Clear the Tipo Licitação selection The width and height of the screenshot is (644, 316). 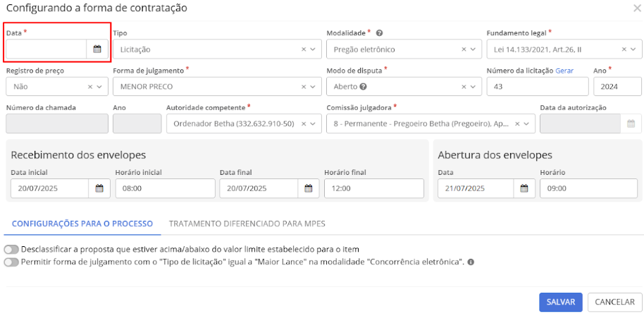304,49
